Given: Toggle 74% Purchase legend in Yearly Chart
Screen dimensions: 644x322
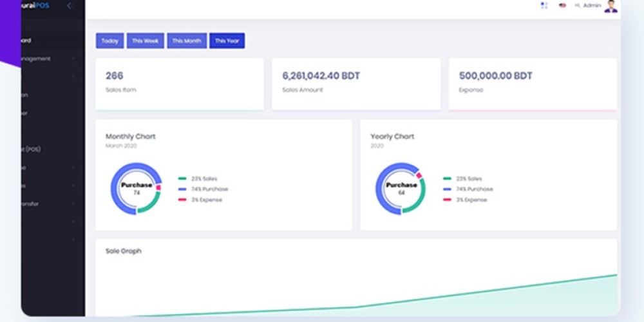Looking at the screenshot, I should point(468,189).
